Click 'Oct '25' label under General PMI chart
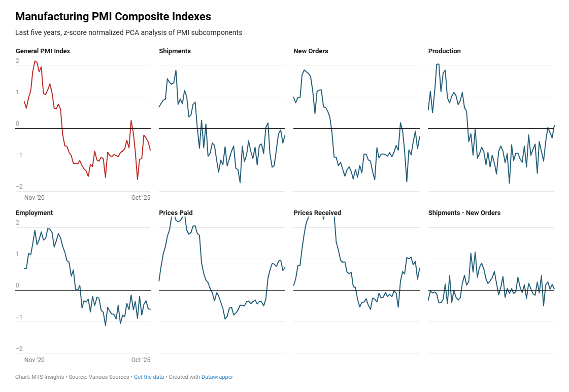 (x=141, y=198)
